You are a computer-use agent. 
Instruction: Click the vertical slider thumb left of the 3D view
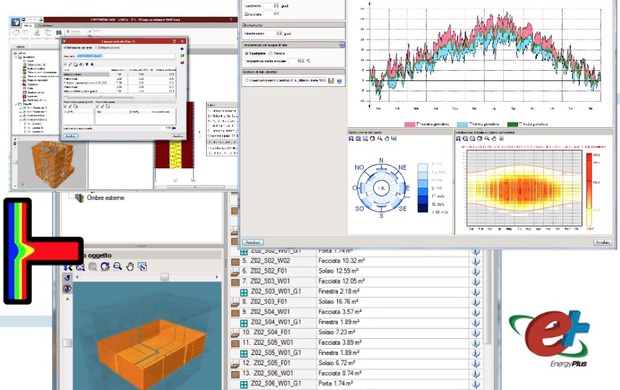click(x=67, y=343)
